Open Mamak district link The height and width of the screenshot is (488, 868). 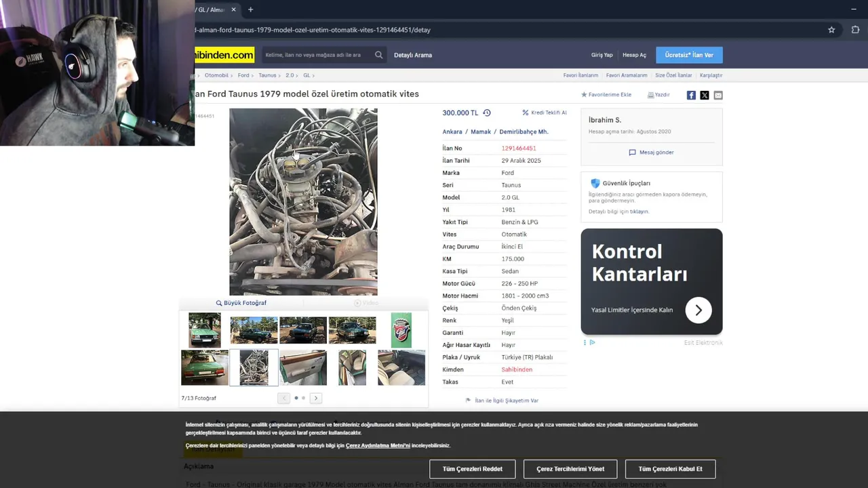coord(481,131)
